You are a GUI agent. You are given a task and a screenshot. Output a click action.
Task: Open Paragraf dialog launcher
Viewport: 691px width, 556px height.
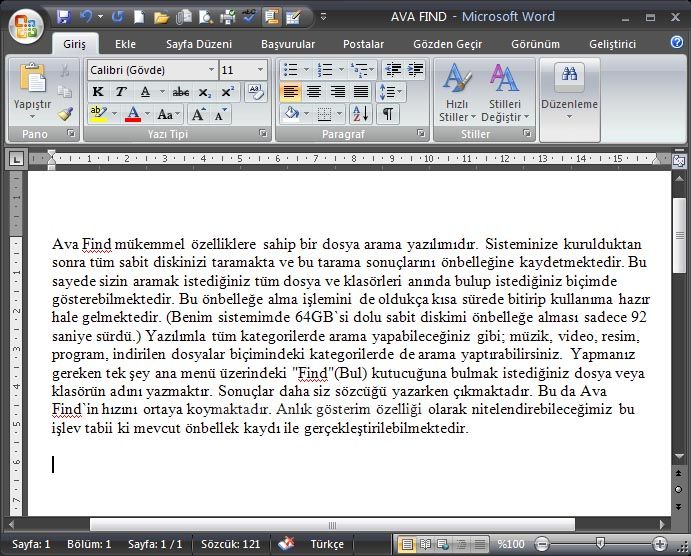[x=421, y=133]
